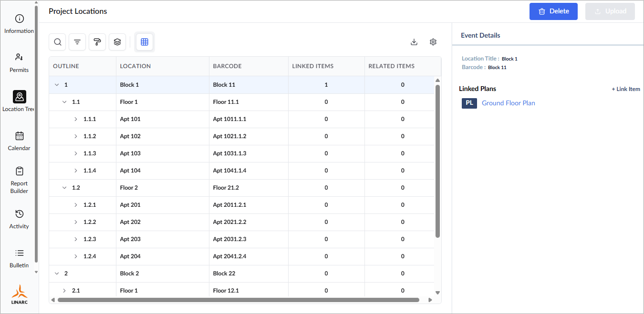Expand outline row 1.1.1 Apt 101
Screen dimensions: 644x314
click(x=76, y=119)
